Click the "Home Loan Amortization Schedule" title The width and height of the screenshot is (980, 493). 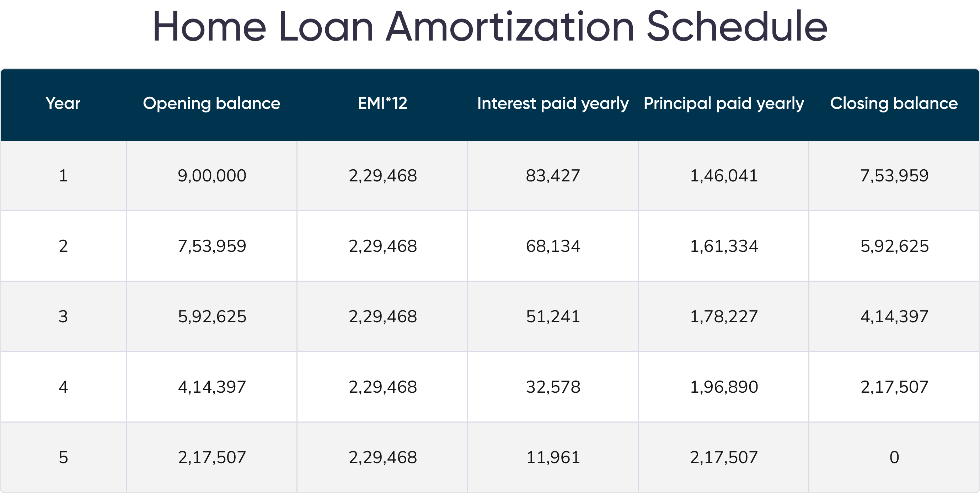click(x=489, y=27)
